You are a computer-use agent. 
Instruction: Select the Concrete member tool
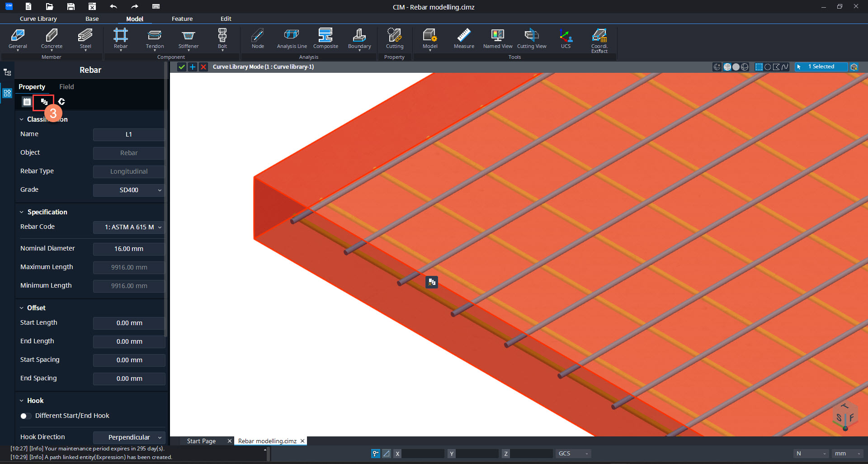52,39
